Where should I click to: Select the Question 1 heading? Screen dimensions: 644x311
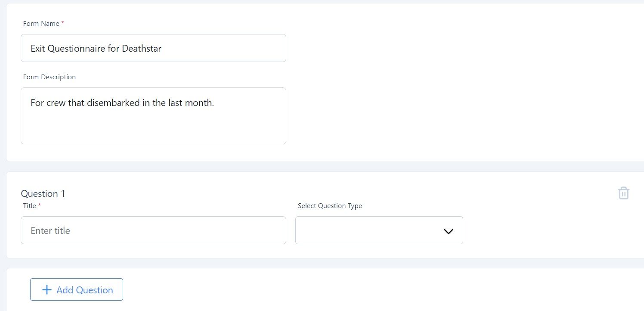43,194
